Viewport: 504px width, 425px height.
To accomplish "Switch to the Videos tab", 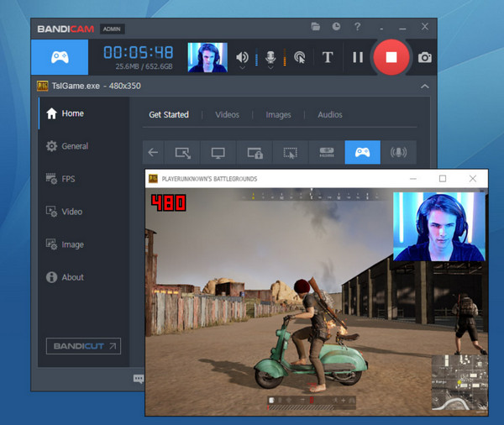I will (x=228, y=115).
